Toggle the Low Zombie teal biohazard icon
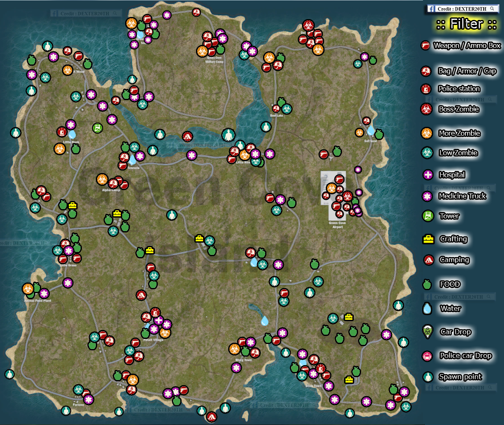The height and width of the screenshot is (425, 504). [427, 153]
